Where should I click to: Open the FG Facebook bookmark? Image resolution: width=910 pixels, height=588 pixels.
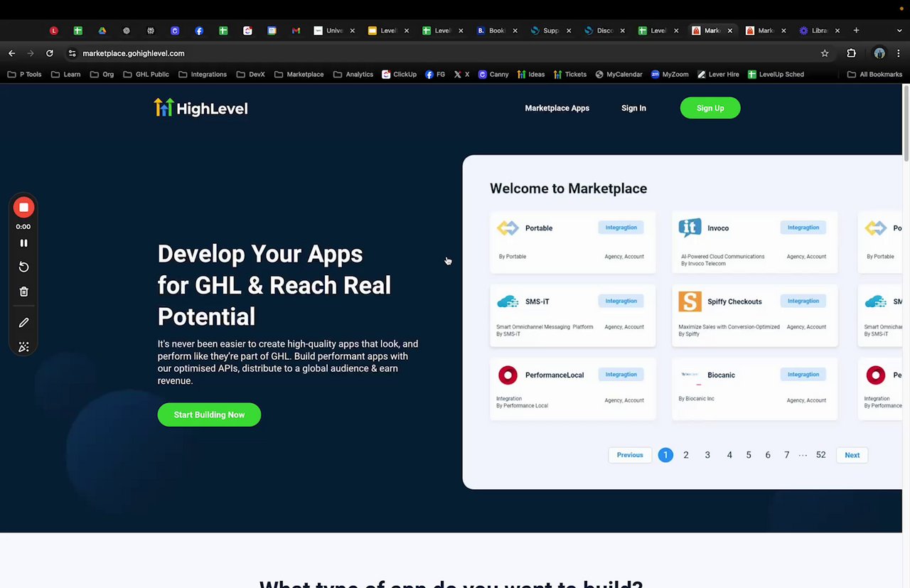[435, 74]
